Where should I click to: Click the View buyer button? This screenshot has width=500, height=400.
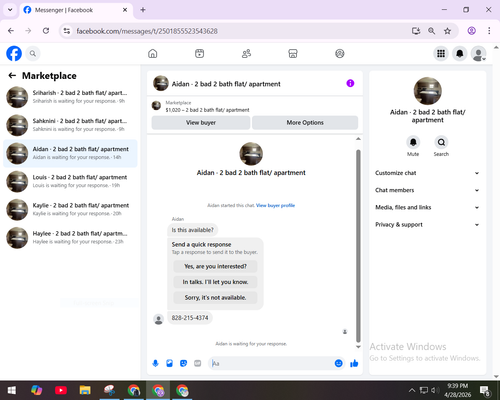201,123
